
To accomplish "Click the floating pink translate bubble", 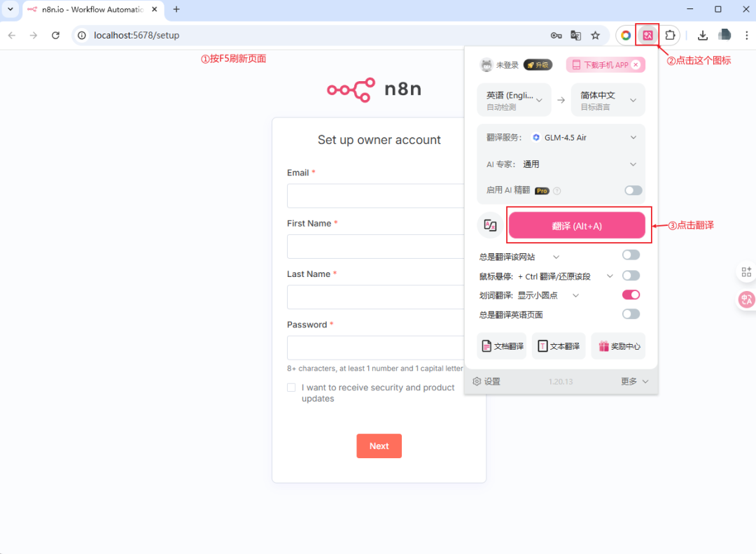I will point(746,299).
